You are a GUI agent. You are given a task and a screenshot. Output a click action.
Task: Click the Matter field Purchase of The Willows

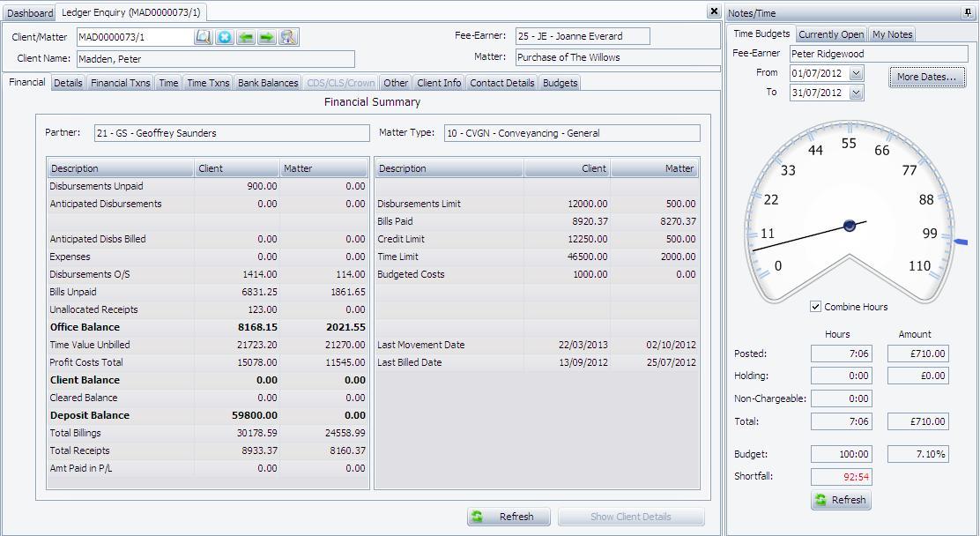pos(618,57)
